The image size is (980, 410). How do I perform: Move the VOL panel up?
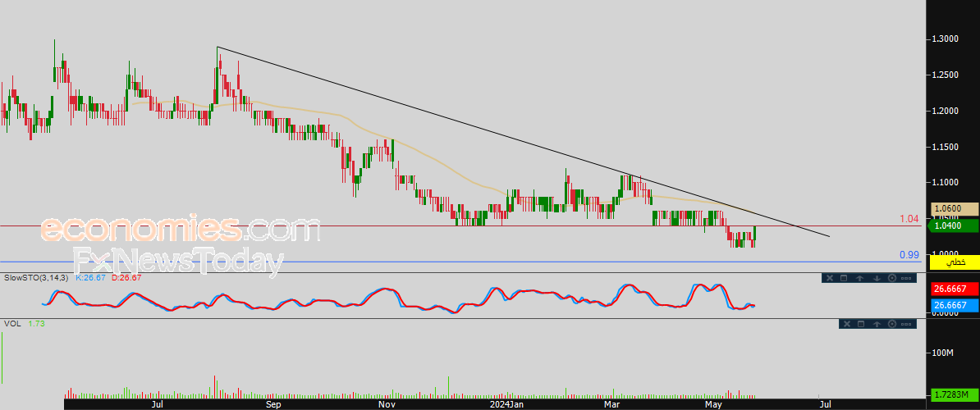pos(877,324)
